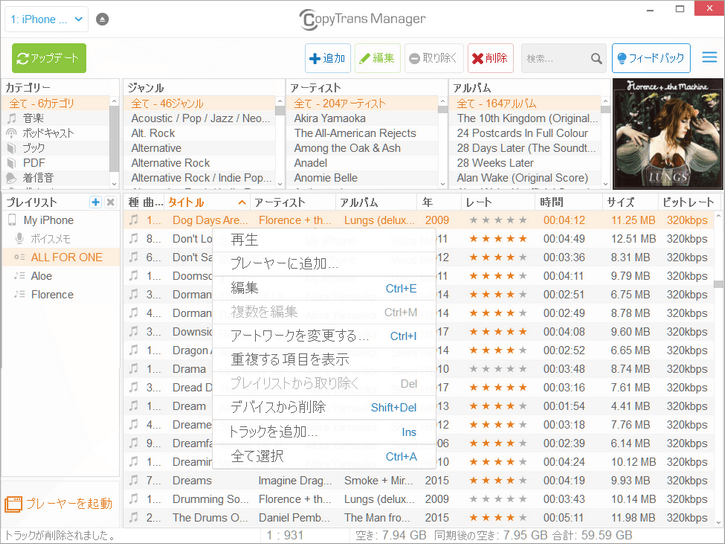Select 全て - 204アーティスト in artist list
Viewport: 725px width, 544px height.
tap(363, 104)
